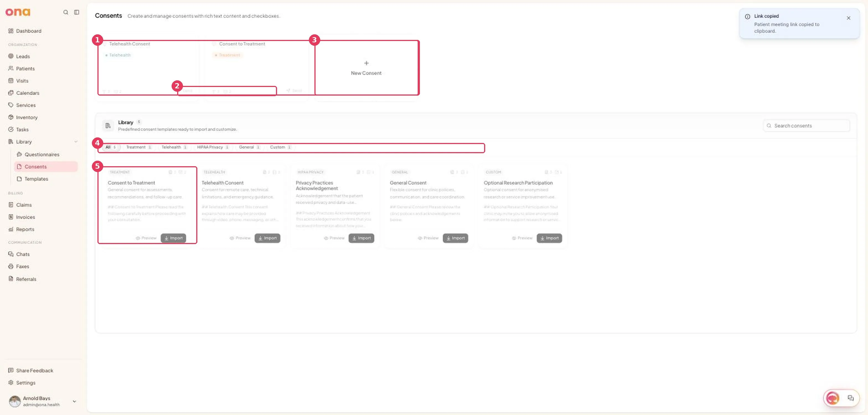Click the Library books icon in sidebar
868x415 pixels.
click(11, 142)
